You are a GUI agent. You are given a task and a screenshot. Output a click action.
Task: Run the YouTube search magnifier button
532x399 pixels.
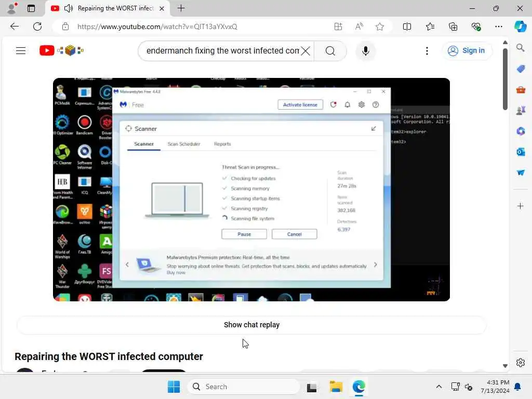pyautogui.click(x=330, y=51)
